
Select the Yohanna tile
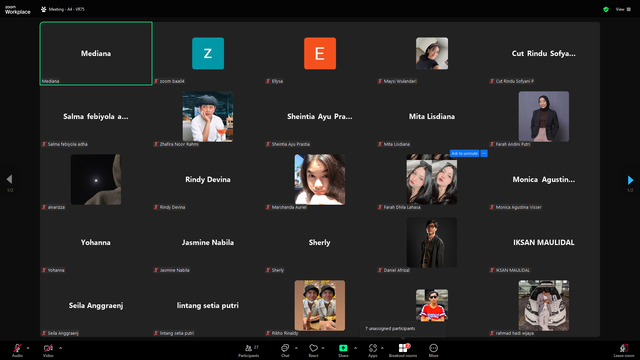pos(96,242)
